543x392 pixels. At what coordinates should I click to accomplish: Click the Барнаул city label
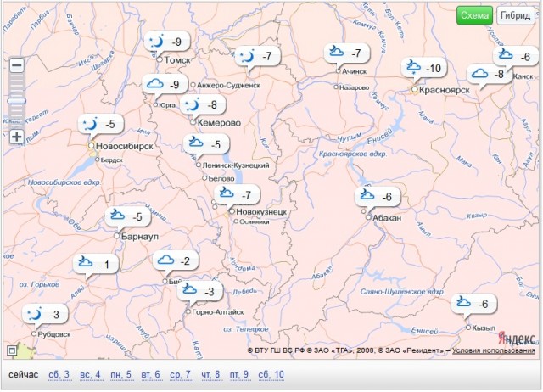coord(140,237)
